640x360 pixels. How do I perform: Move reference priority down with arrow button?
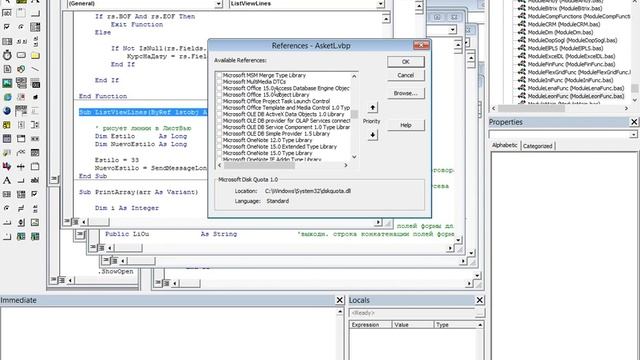(372, 135)
